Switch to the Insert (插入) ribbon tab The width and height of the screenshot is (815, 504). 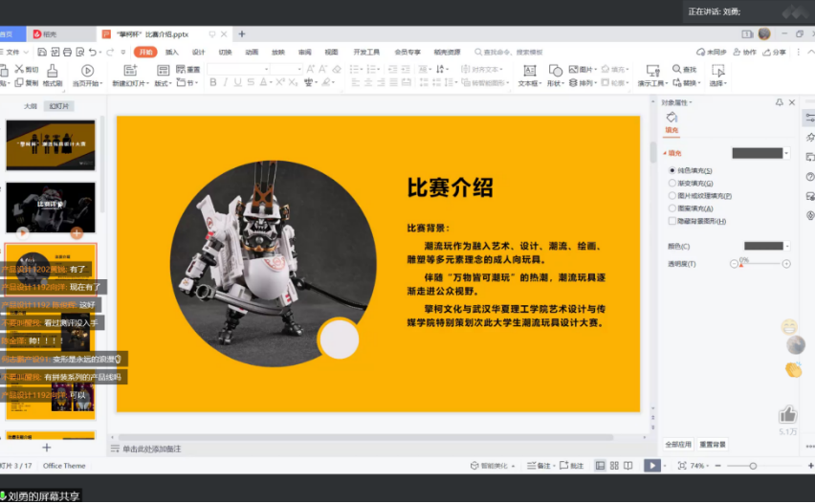tap(172, 53)
